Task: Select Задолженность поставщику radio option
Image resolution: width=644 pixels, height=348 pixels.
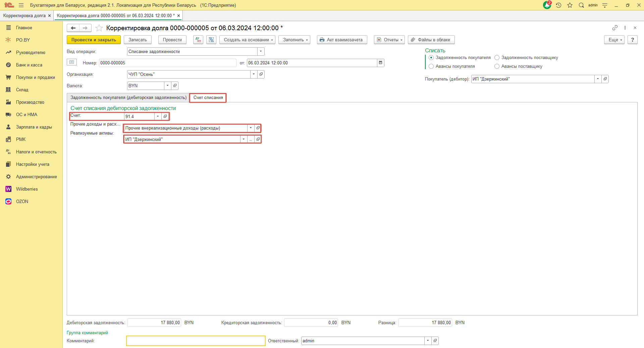Action: point(497,58)
